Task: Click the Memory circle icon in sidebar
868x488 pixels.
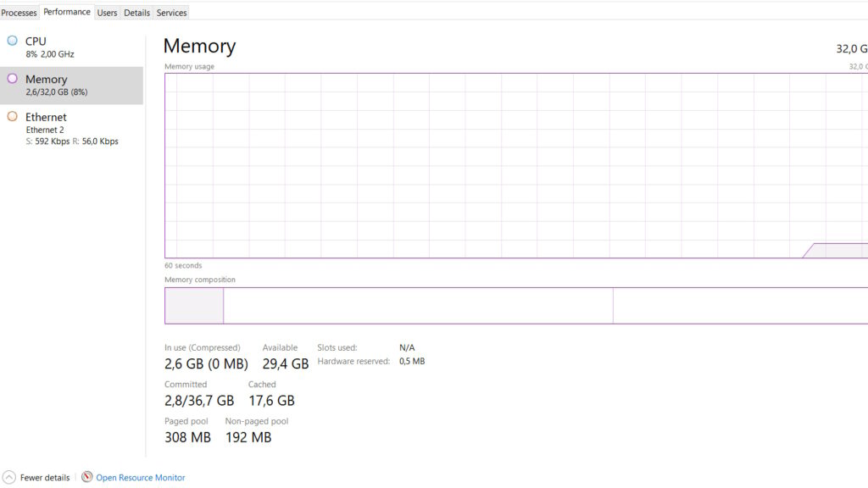Action: coord(12,79)
